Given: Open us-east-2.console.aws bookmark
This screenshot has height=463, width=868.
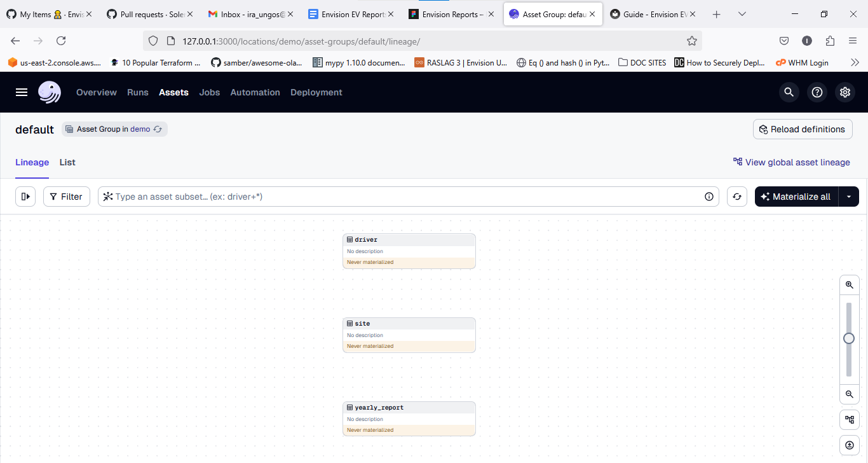Looking at the screenshot, I should [x=53, y=62].
